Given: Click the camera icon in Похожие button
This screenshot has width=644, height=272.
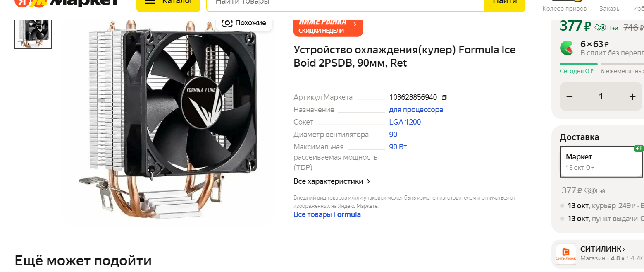Looking at the screenshot, I should [x=227, y=23].
